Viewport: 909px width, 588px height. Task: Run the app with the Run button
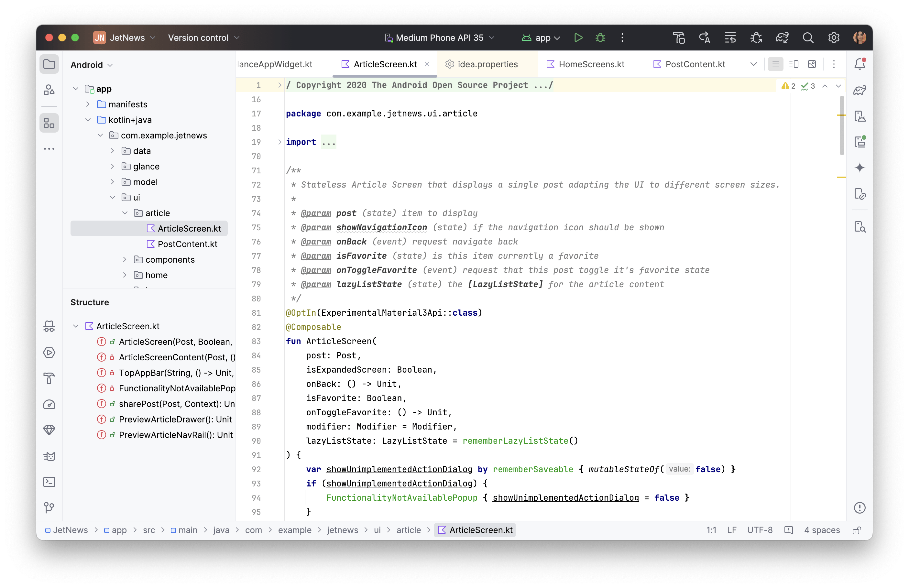click(578, 38)
